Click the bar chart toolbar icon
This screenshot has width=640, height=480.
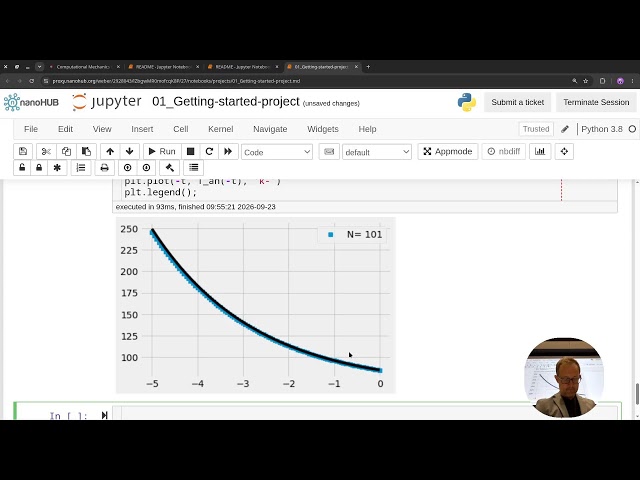point(540,151)
